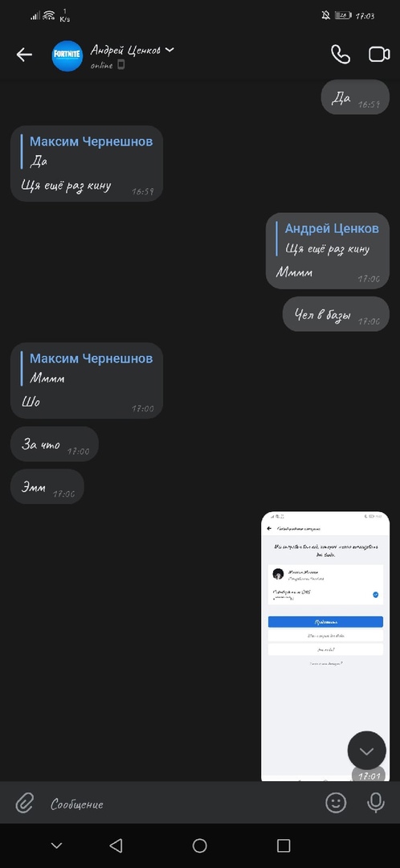Tap the Android home circle button
400x868 pixels.
pyautogui.click(x=200, y=845)
